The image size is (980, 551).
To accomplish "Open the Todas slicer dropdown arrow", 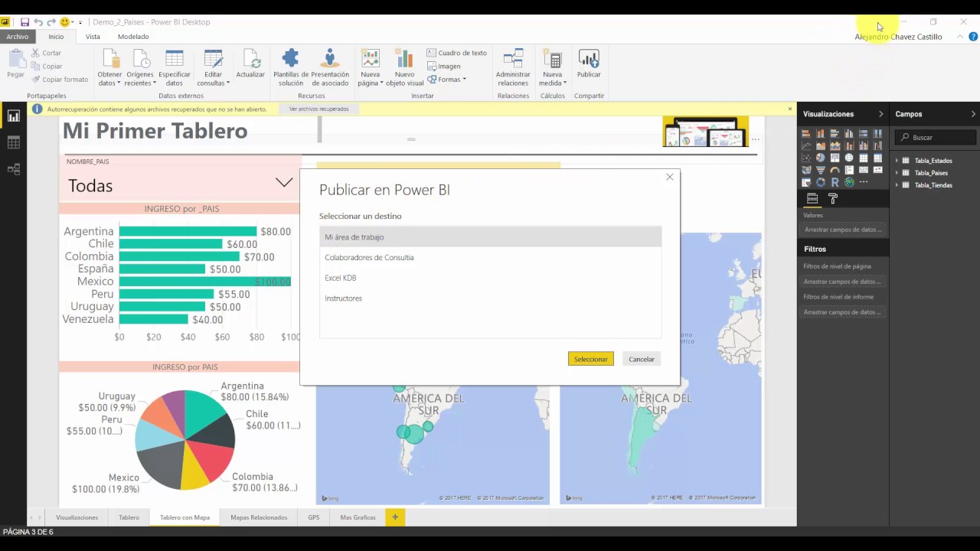I will click(x=284, y=183).
